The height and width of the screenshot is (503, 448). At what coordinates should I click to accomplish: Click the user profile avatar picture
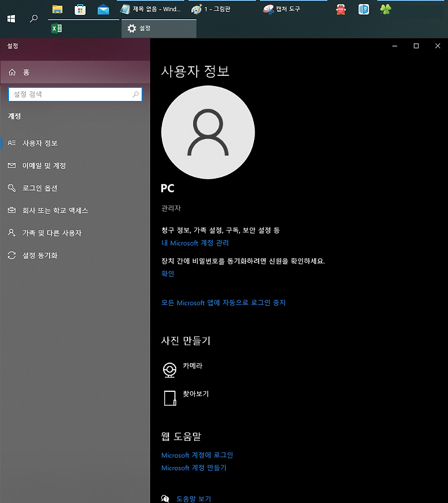click(208, 132)
